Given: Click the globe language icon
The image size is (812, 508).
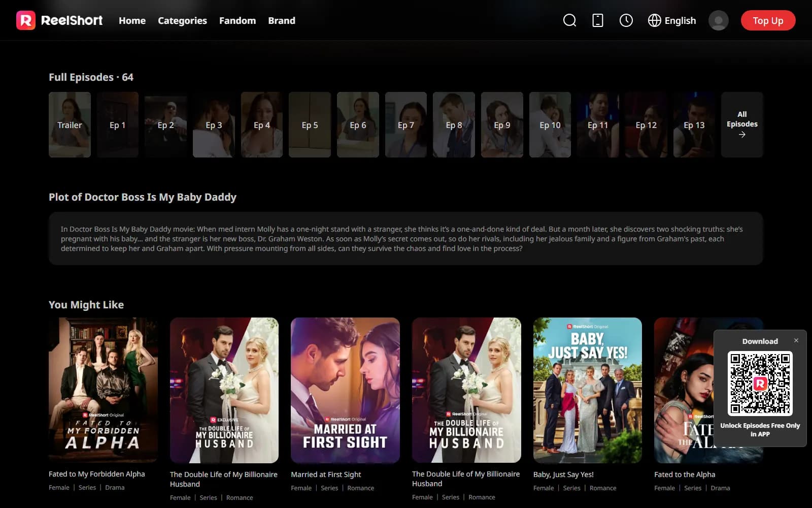Looking at the screenshot, I should (655, 20).
